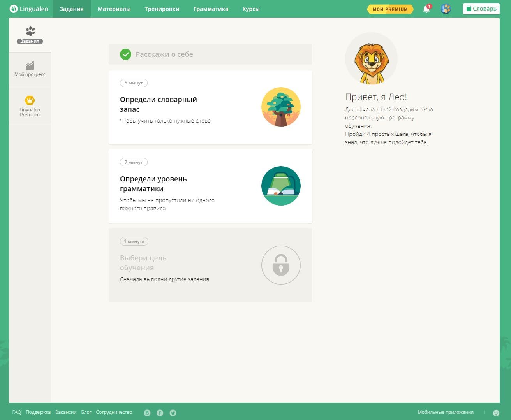This screenshot has height=420, width=511.
Task: Click the Lingualeo logo in header
Action: click(29, 9)
